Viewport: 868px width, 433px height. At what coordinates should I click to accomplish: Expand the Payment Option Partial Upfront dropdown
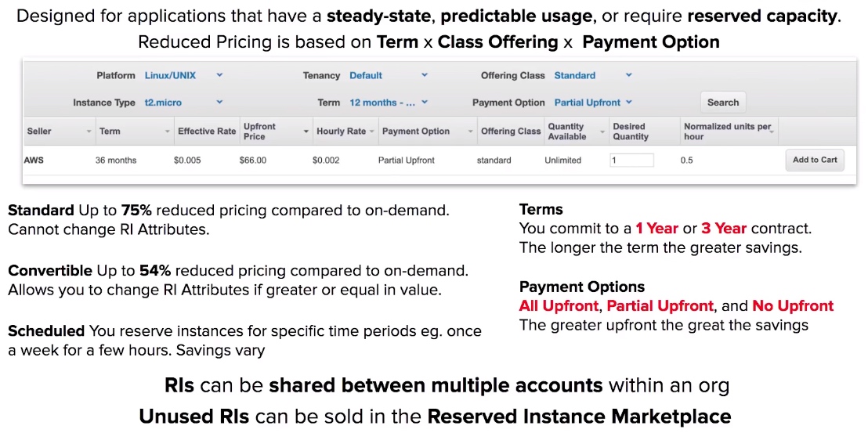pyautogui.click(x=593, y=103)
